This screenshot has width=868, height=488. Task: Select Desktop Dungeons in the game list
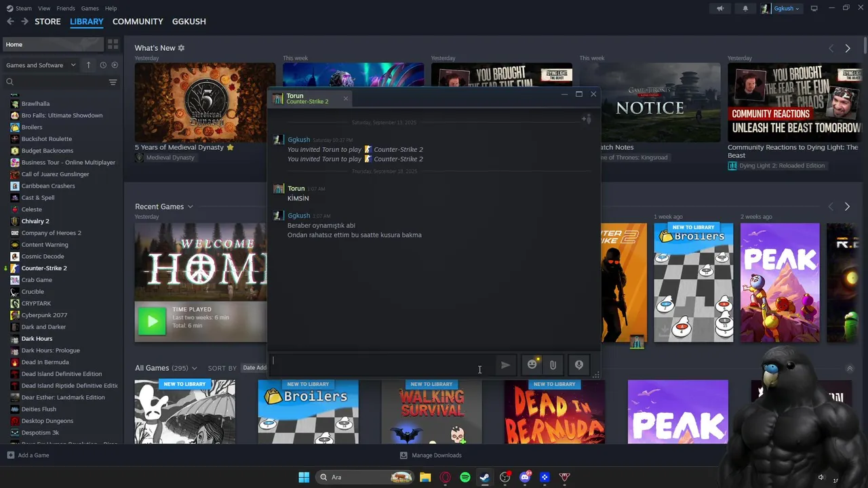pyautogui.click(x=47, y=421)
